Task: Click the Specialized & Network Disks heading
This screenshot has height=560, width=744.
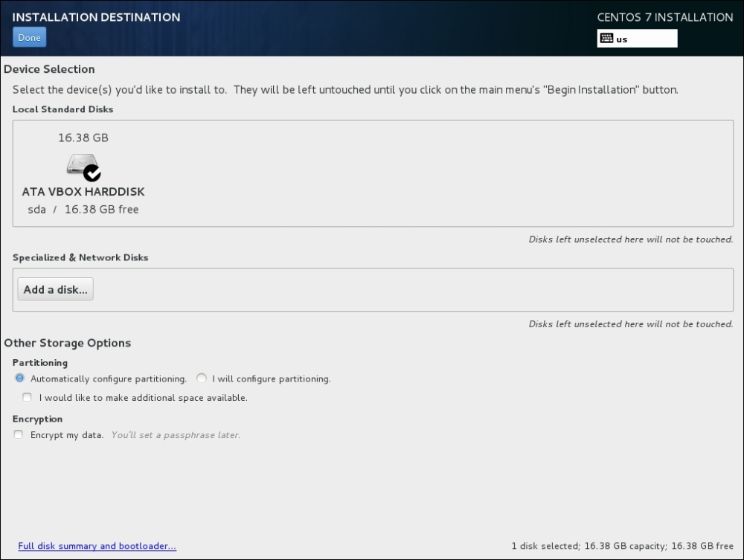Action: pos(80,257)
